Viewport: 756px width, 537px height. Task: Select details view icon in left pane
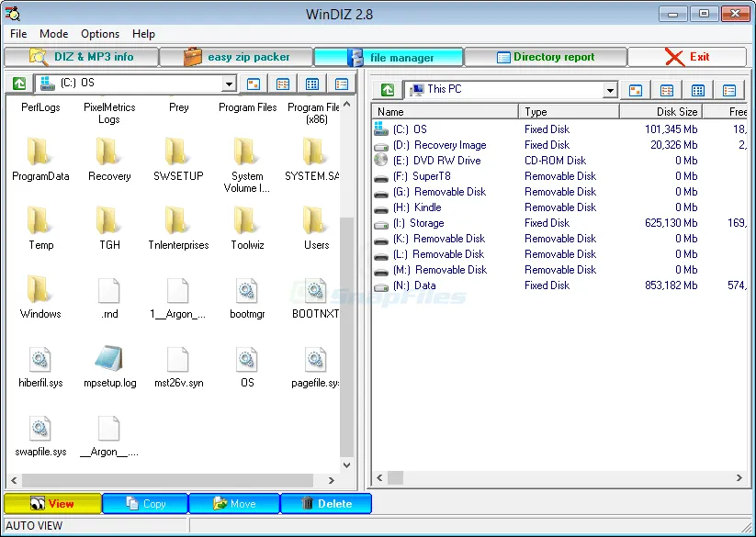[342, 84]
